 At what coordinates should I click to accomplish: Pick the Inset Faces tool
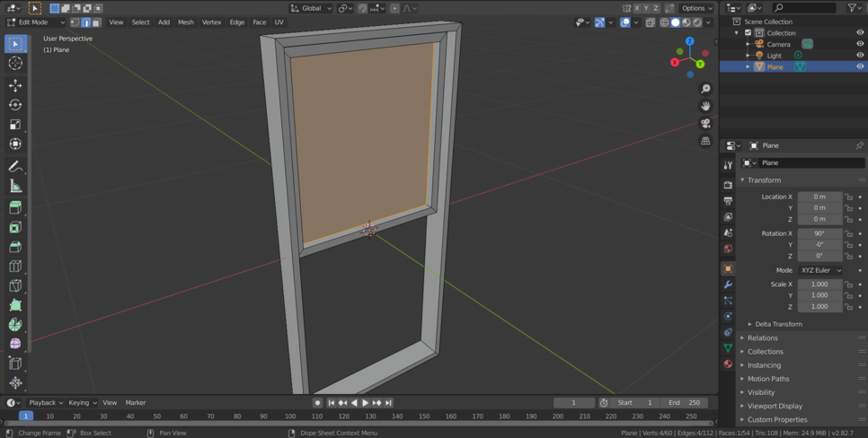[15, 227]
